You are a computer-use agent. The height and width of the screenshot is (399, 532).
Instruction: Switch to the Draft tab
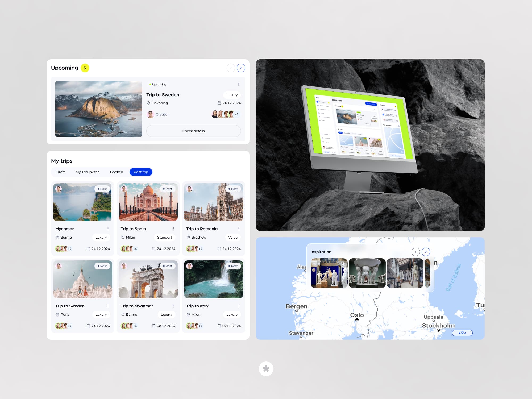[x=60, y=172]
